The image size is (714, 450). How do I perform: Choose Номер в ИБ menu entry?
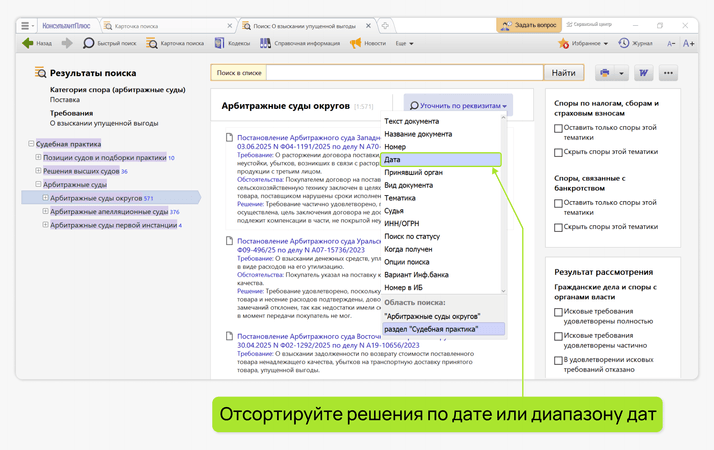(x=441, y=287)
